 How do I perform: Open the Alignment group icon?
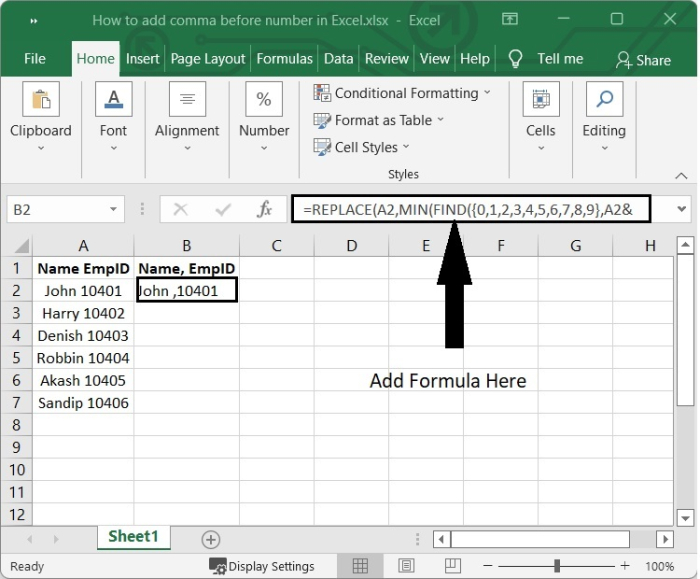tap(187, 101)
